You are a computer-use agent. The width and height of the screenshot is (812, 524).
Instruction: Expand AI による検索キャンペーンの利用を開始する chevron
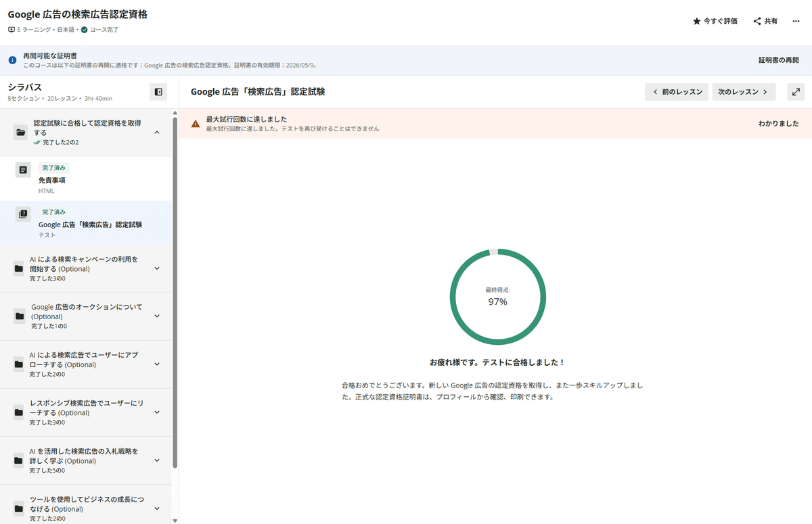pos(157,268)
